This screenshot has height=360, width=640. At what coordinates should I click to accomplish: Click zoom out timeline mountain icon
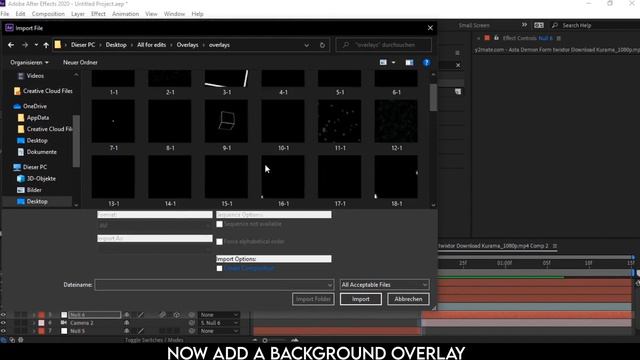(255, 340)
